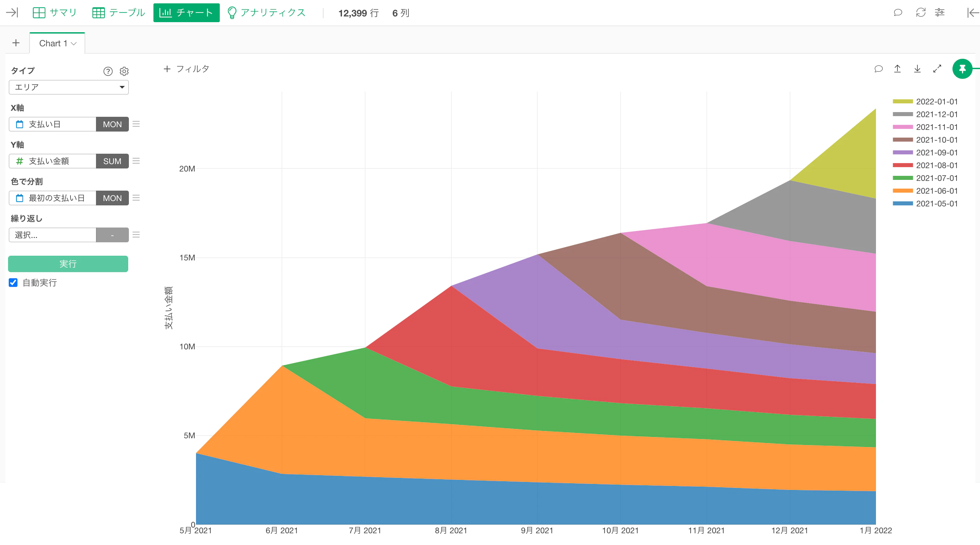Change SUM aggregation for 支払い金額
The image size is (980, 545).
click(x=112, y=161)
